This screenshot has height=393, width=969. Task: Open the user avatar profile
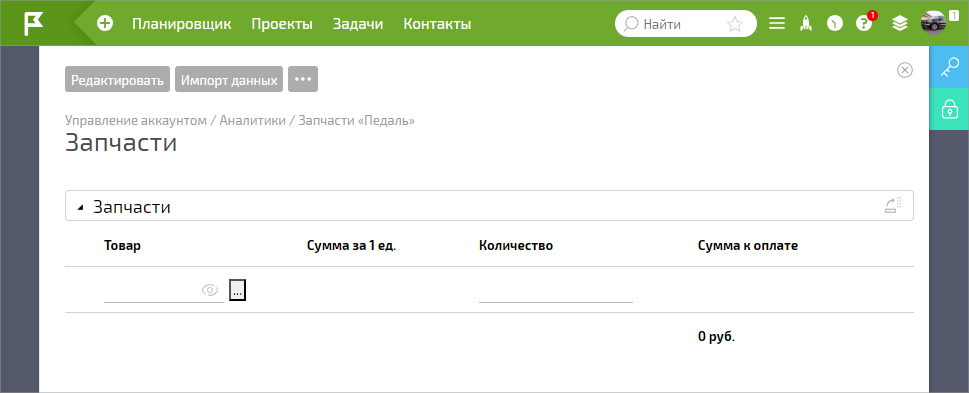933,23
